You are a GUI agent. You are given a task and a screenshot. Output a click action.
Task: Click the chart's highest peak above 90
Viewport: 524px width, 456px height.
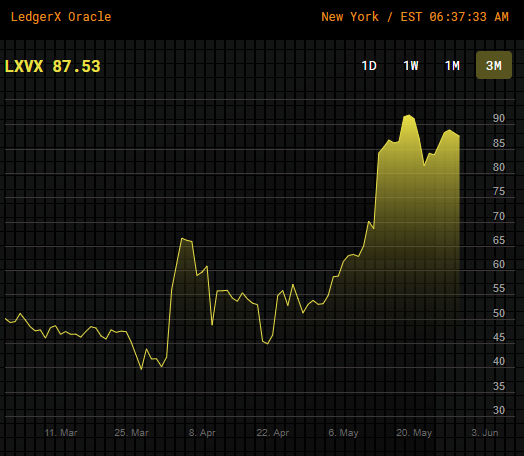tap(409, 116)
